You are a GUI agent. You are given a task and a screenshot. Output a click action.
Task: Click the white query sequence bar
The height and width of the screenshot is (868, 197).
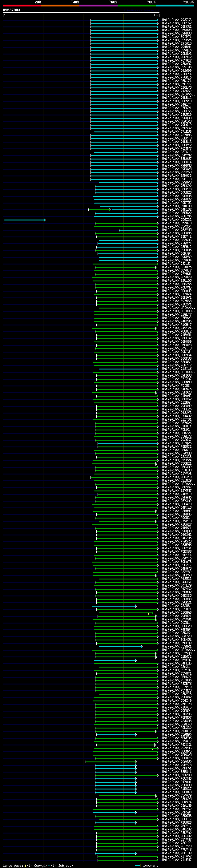point(81,13)
